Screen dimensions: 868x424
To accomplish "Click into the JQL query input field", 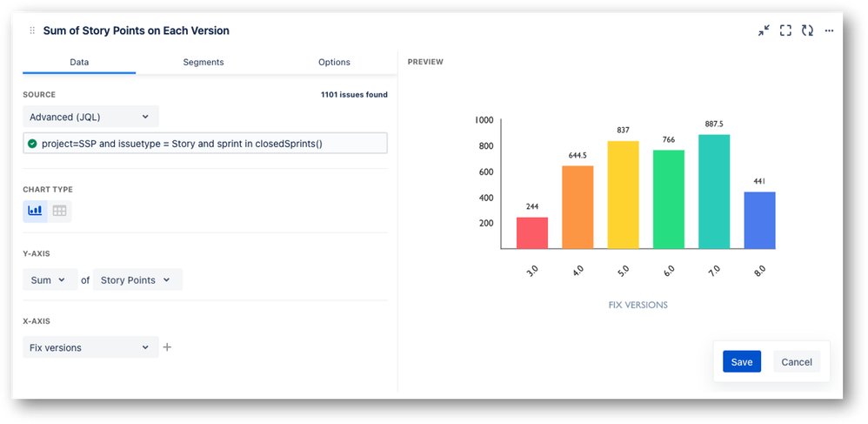I will 204,144.
